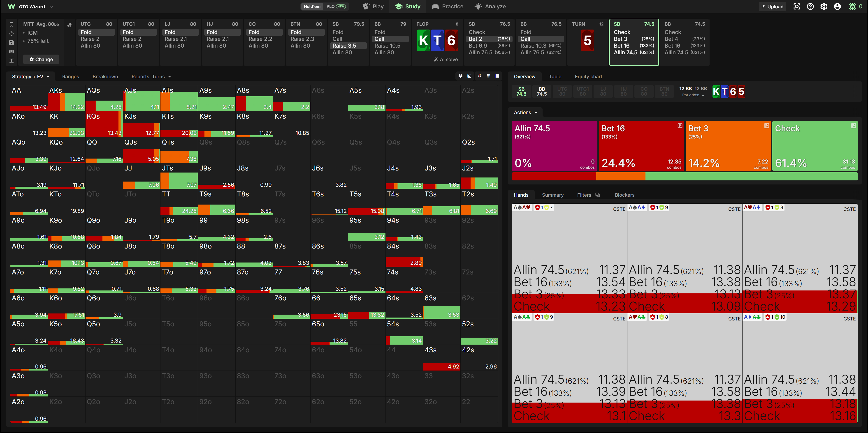The image size is (868, 433).
Task: Select CO 80 position chip in Overview
Action: coord(644,92)
